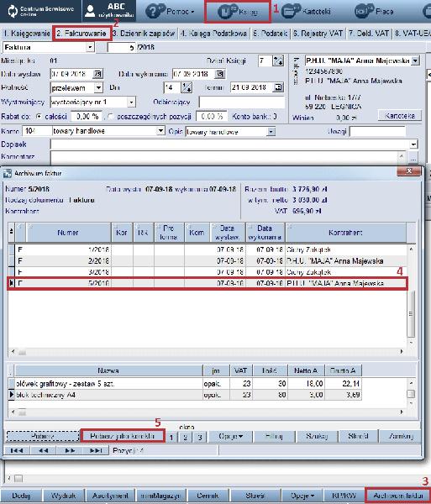
Task: Click the invoice list horizontal scrollbar
Action: click(x=208, y=352)
